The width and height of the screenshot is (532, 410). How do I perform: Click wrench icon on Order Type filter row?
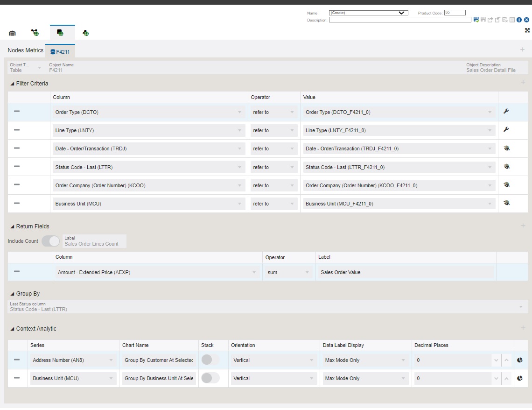coord(506,112)
